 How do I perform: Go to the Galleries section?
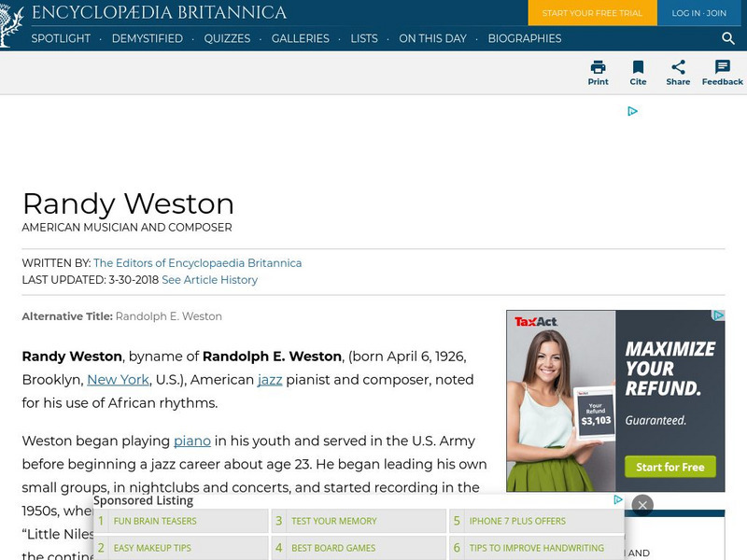point(300,38)
